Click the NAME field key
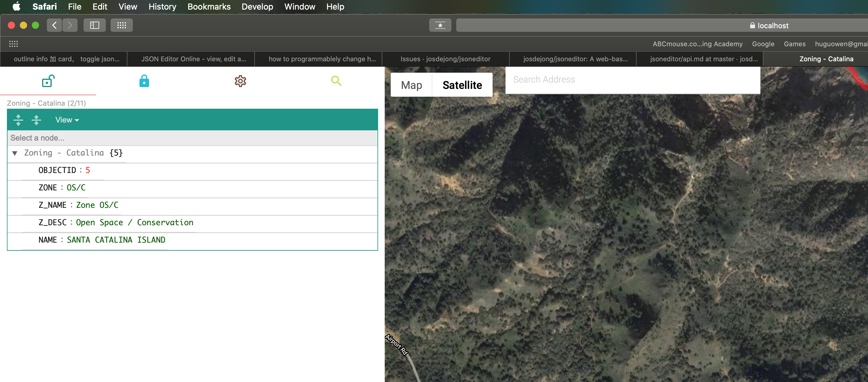The image size is (868, 382). pos(47,240)
